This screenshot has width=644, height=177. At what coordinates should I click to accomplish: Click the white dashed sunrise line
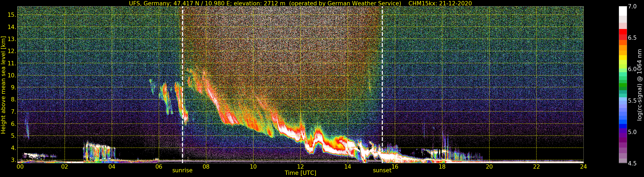pyautogui.click(x=182, y=85)
